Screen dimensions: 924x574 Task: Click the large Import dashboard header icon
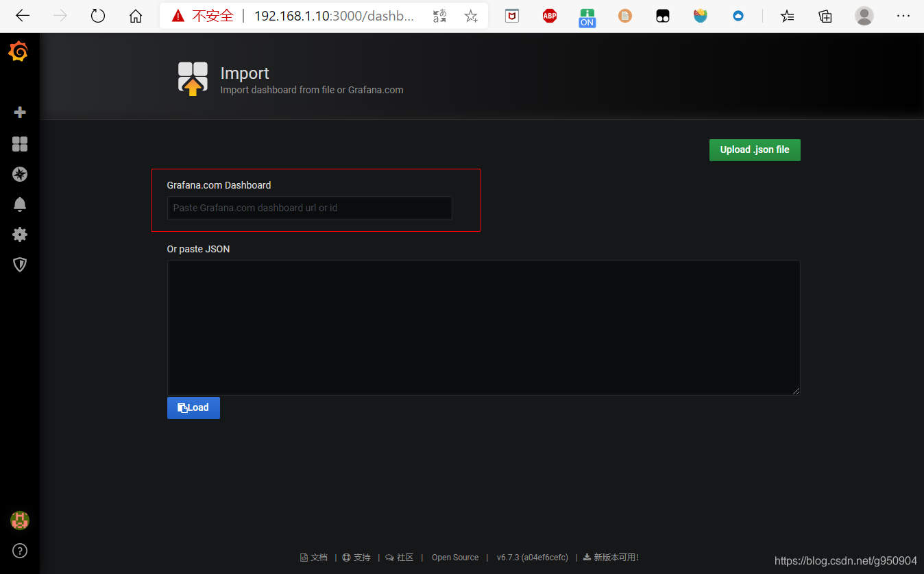click(193, 79)
